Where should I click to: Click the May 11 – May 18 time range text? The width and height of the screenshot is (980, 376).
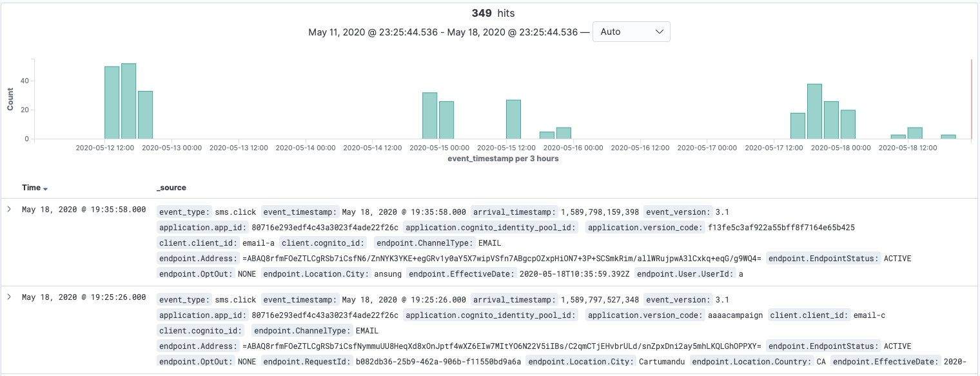click(x=443, y=32)
